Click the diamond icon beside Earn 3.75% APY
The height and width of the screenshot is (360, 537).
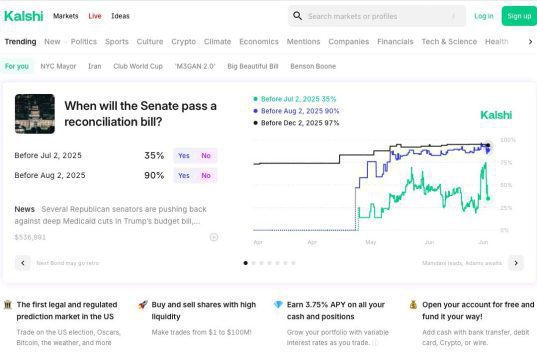tap(278, 305)
